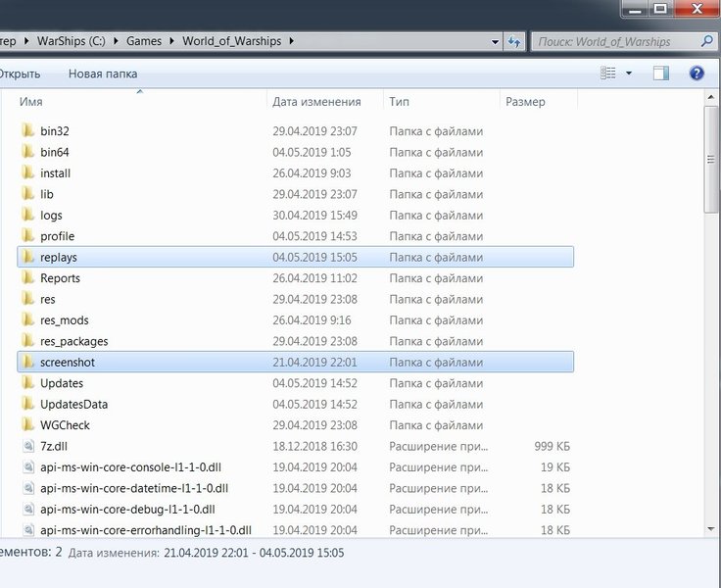The width and height of the screenshot is (721, 588).
Task: Click the profile folder icon
Action: (x=28, y=236)
